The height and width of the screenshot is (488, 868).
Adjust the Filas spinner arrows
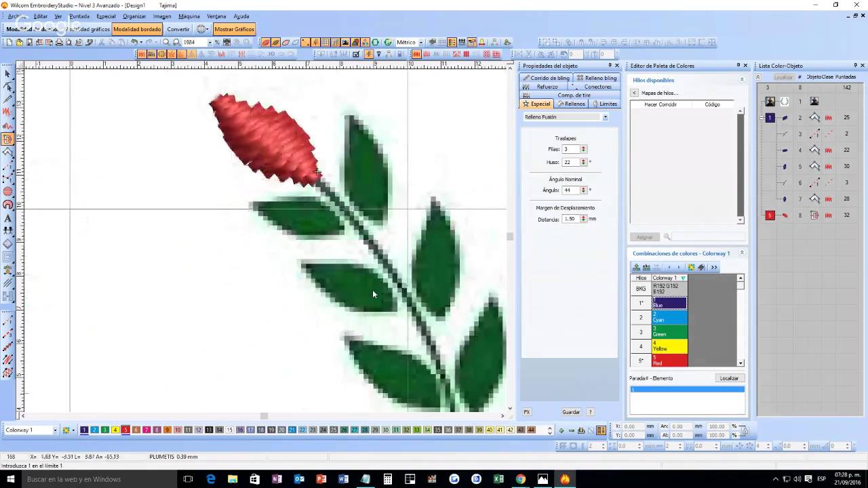[583, 149]
